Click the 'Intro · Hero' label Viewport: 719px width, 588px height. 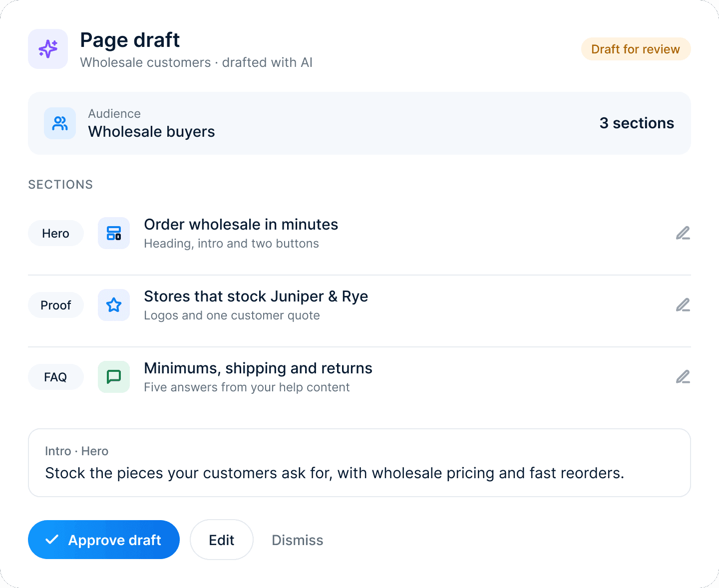tap(76, 451)
